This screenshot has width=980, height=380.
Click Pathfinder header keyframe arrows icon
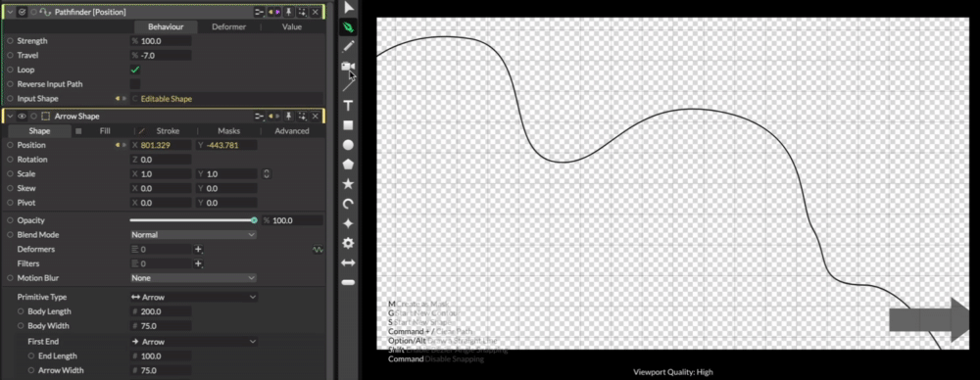tap(273, 12)
